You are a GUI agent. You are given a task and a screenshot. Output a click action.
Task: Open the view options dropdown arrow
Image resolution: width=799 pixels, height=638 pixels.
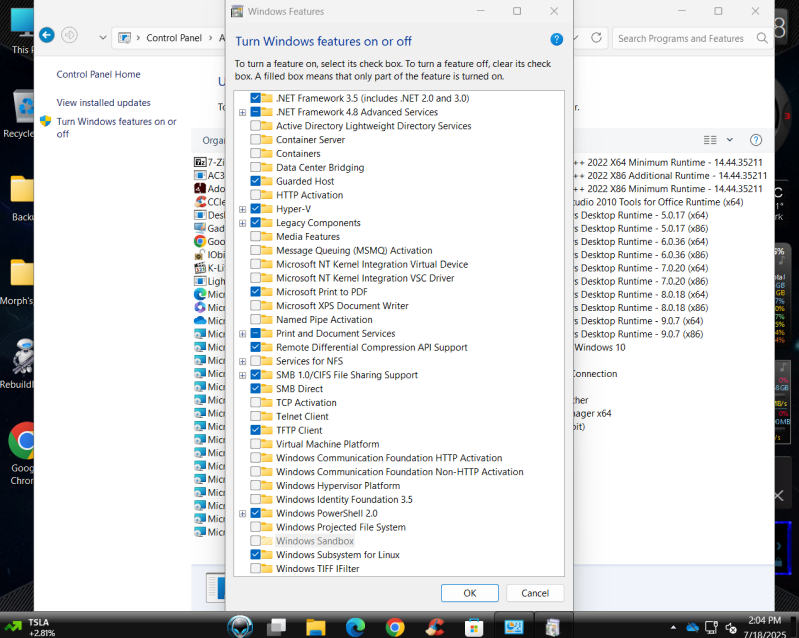730,140
